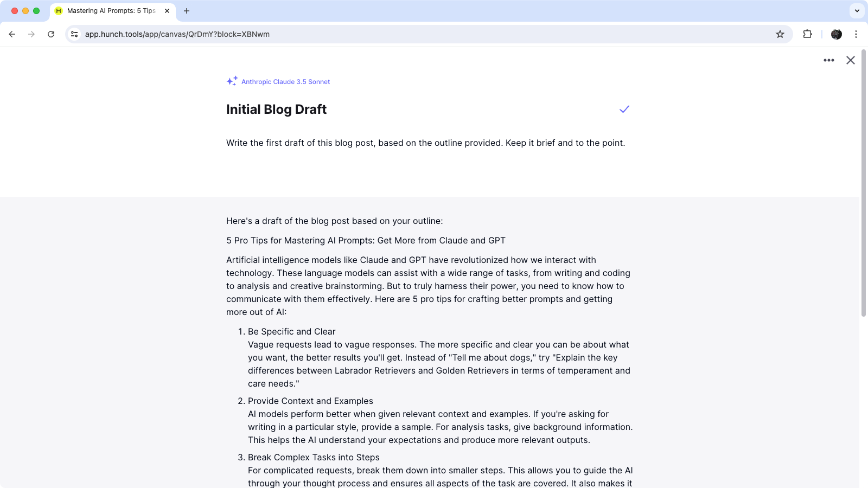Open a new browser tab
Image resolution: width=868 pixels, height=488 pixels.
pyautogui.click(x=187, y=10)
